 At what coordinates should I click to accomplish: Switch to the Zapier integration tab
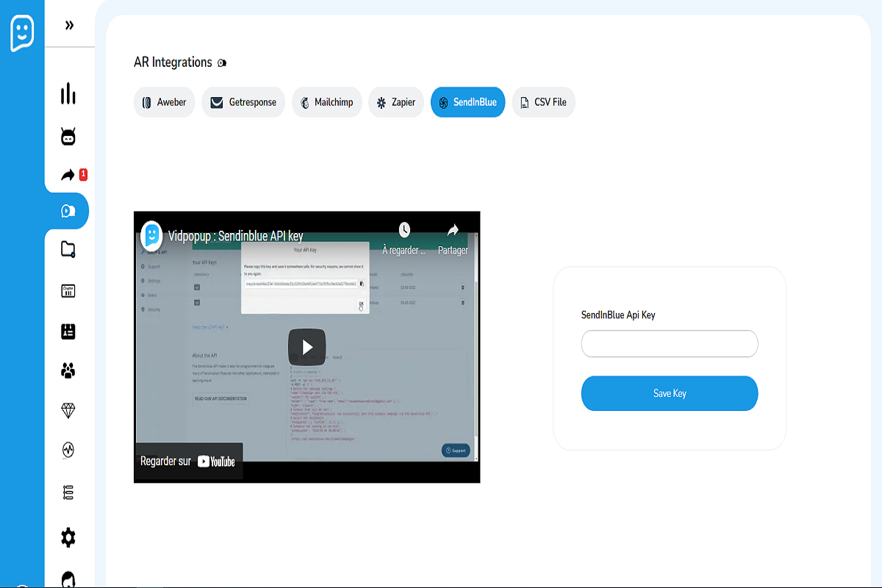[x=396, y=102]
